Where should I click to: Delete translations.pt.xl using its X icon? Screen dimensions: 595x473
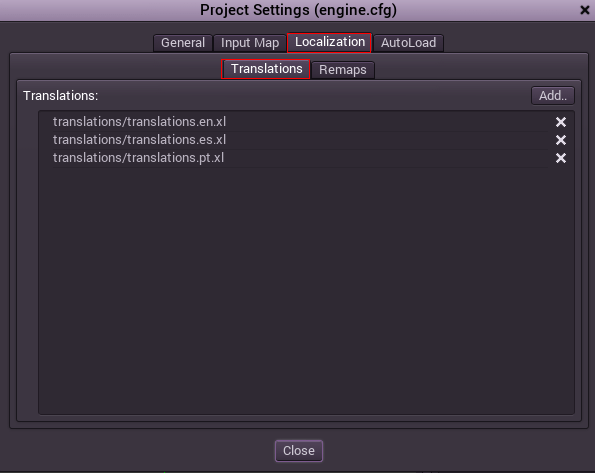(560, 158)
